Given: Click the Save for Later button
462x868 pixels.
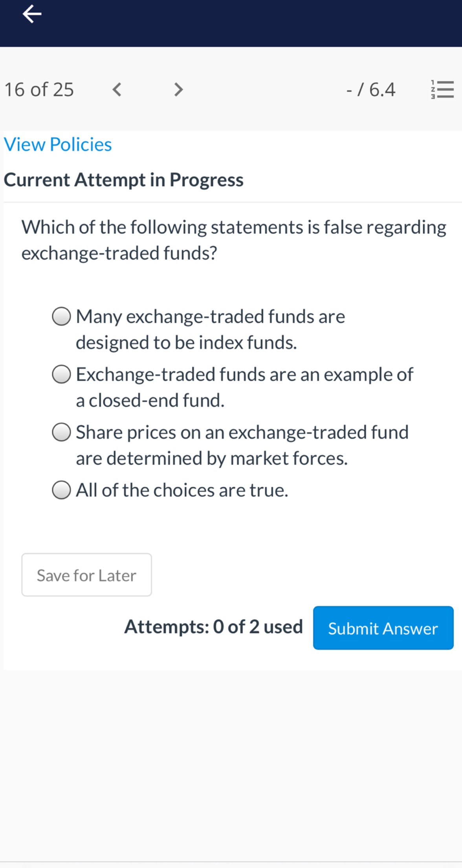Looking at the screenshot, I should (x=86, y=575).
